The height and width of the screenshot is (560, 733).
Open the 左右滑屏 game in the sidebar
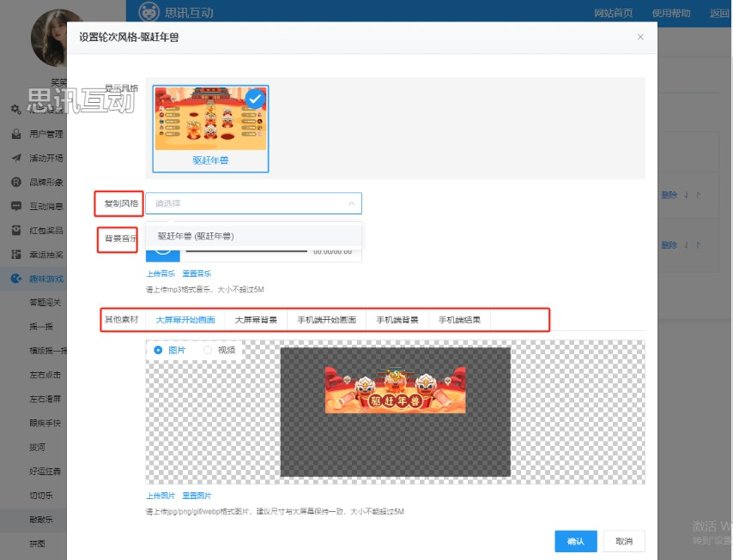coord(45,399)
